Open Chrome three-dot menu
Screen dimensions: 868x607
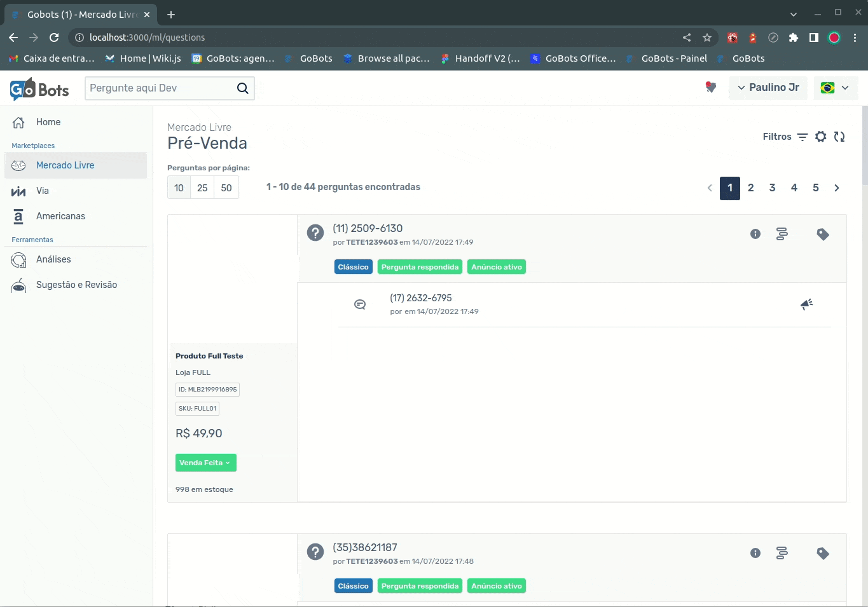click(855, 38)
